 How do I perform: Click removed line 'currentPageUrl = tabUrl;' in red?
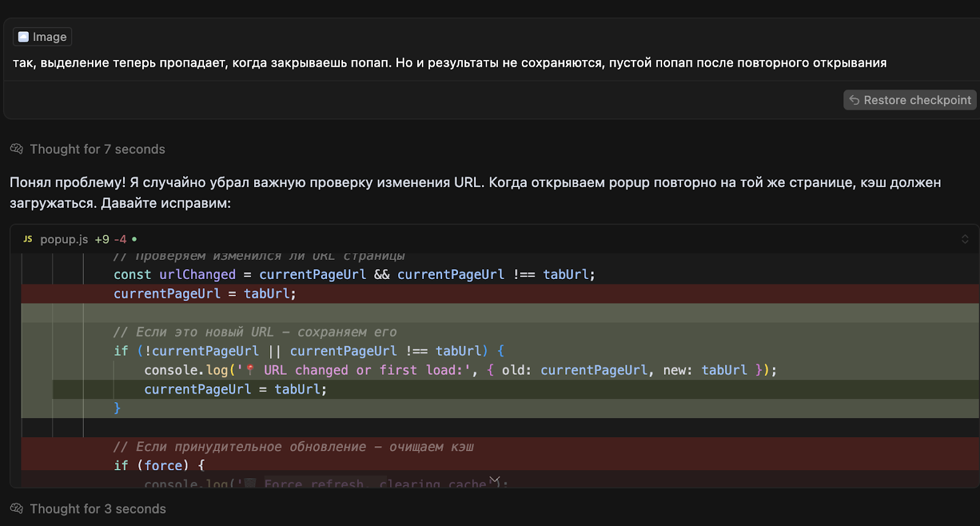pyautogui.click(x=205, y=294)
